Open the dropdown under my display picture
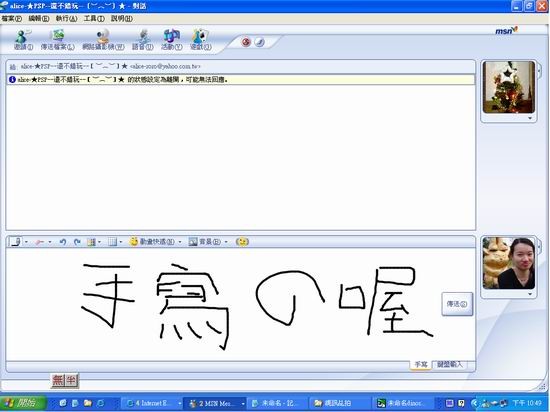The height and width of the screenshot is (412, 550). coord(530,294)
